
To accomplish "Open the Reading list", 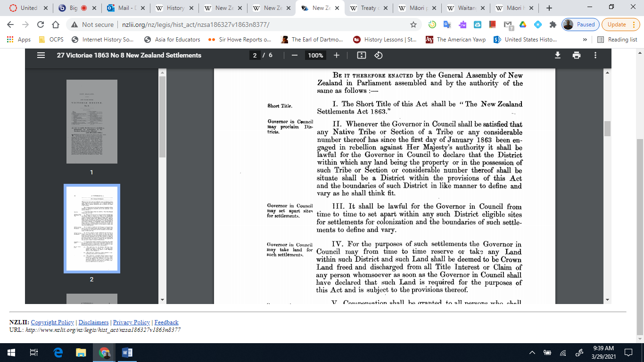I will pos(618,40).
